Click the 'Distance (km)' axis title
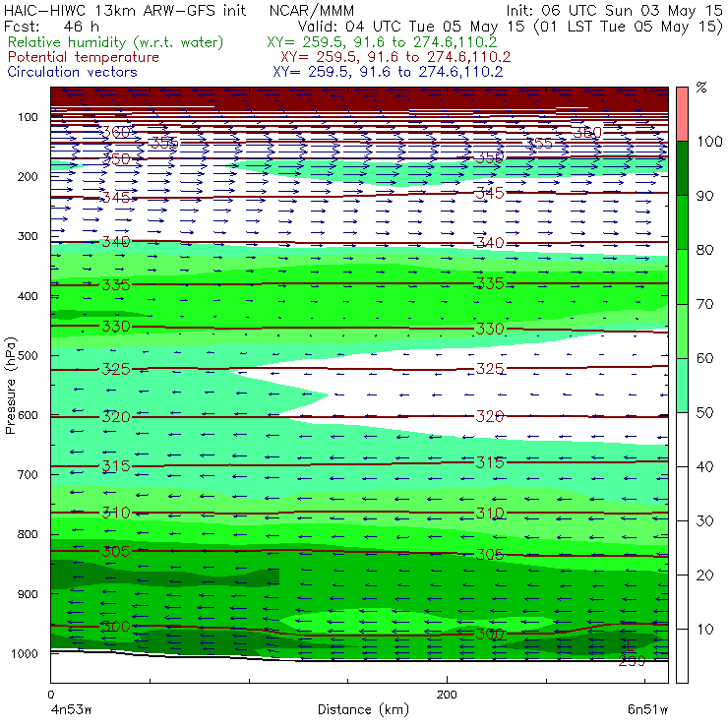728x728 pixels. [364, 710]
